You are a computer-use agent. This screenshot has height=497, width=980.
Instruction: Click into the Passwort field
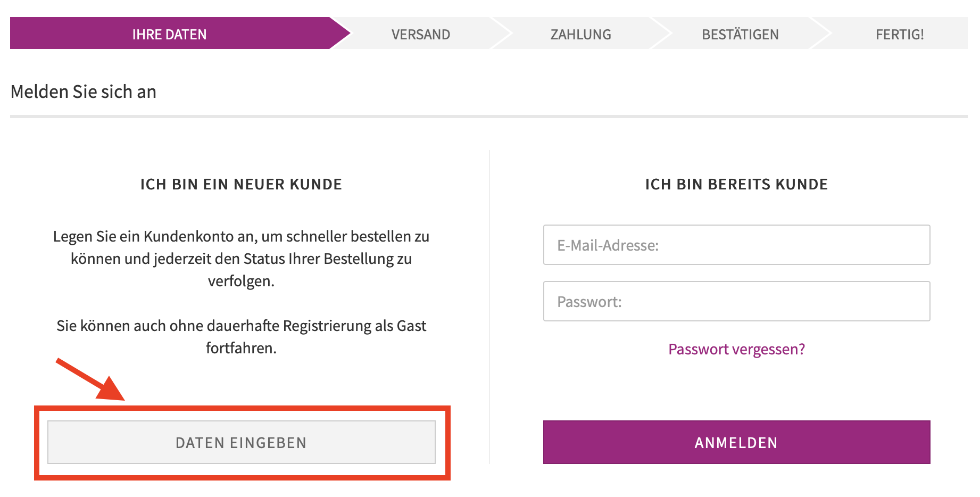(736, 301)
